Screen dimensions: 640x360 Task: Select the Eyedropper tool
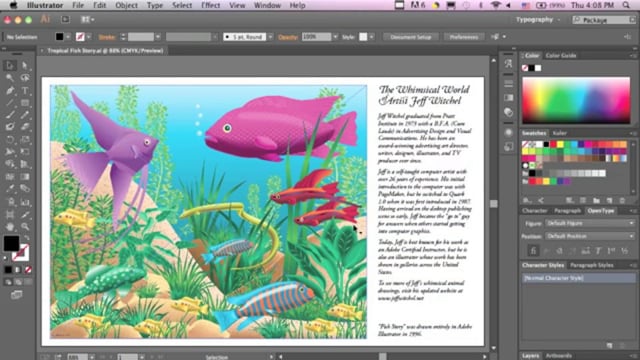pos(10,189)
